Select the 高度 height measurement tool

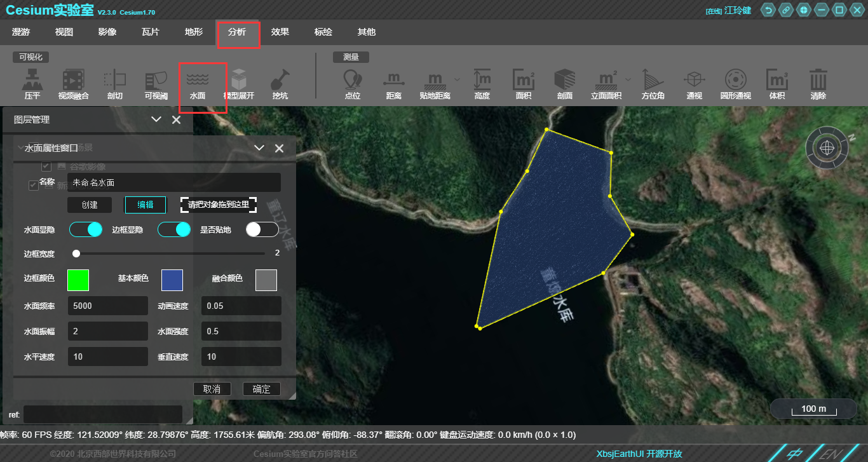point(482,85)
